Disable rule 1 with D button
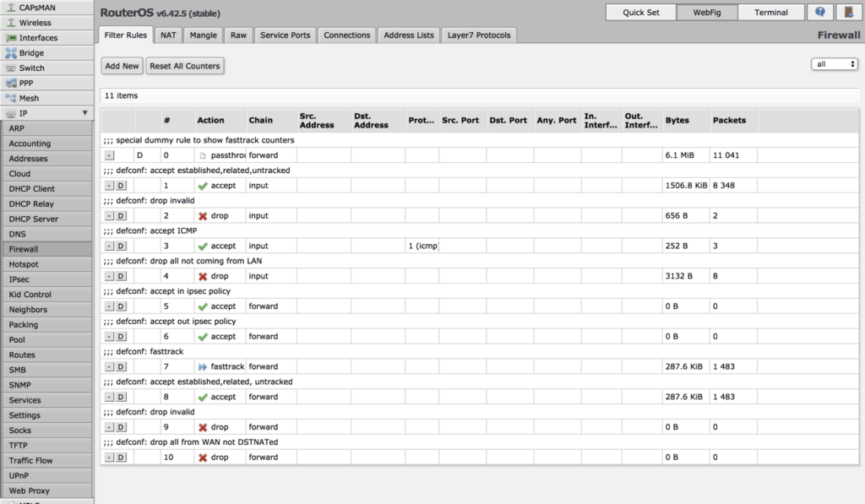The width and height of the screenshot is (865, 504). tap(121, 186)
